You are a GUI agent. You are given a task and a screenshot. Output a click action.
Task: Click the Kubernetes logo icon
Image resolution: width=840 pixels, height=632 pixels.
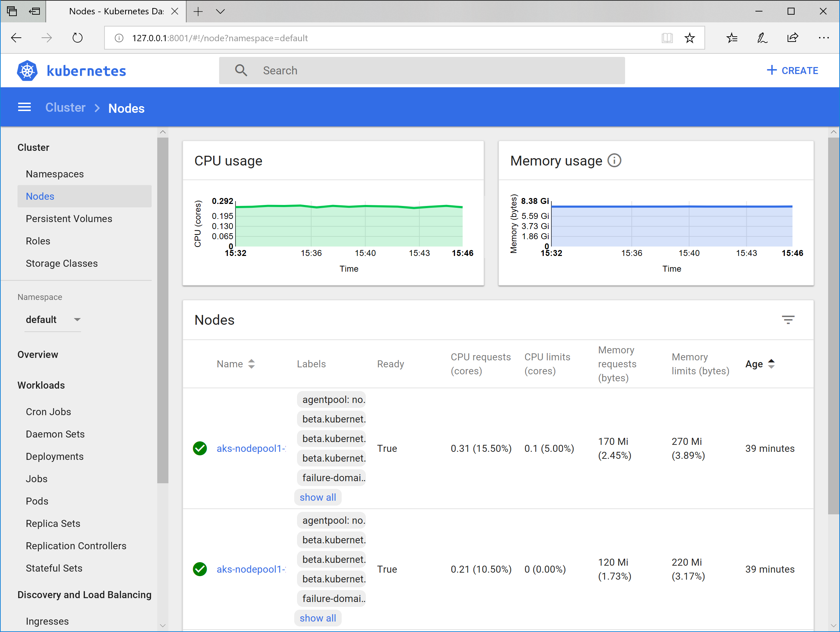click(x=27, y=71)
